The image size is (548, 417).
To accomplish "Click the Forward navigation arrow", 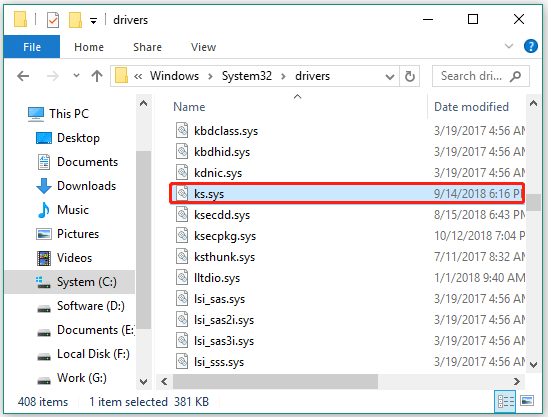I will coord(53,76).
